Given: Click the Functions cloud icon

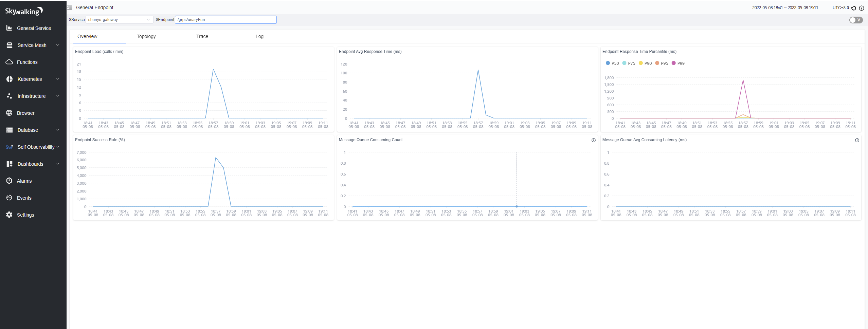Looking at the screenshot, I should tap(9, 62).
